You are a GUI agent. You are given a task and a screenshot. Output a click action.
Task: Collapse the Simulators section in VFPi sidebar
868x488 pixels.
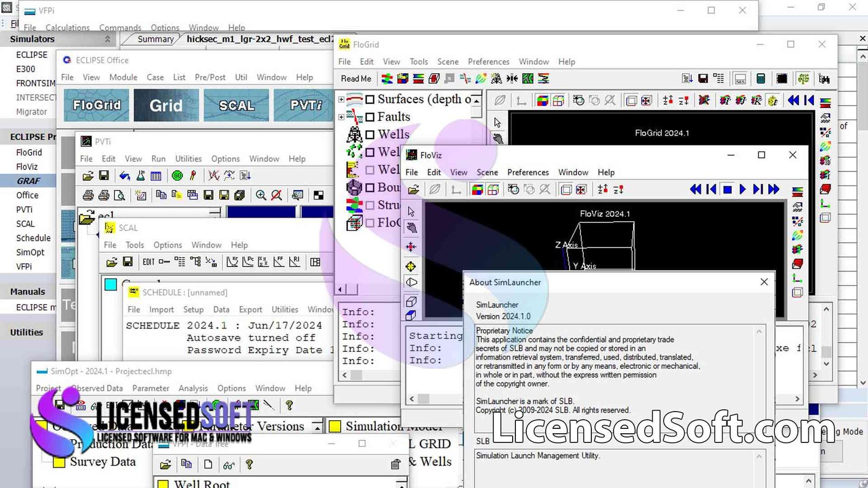(x=107, y=39)
